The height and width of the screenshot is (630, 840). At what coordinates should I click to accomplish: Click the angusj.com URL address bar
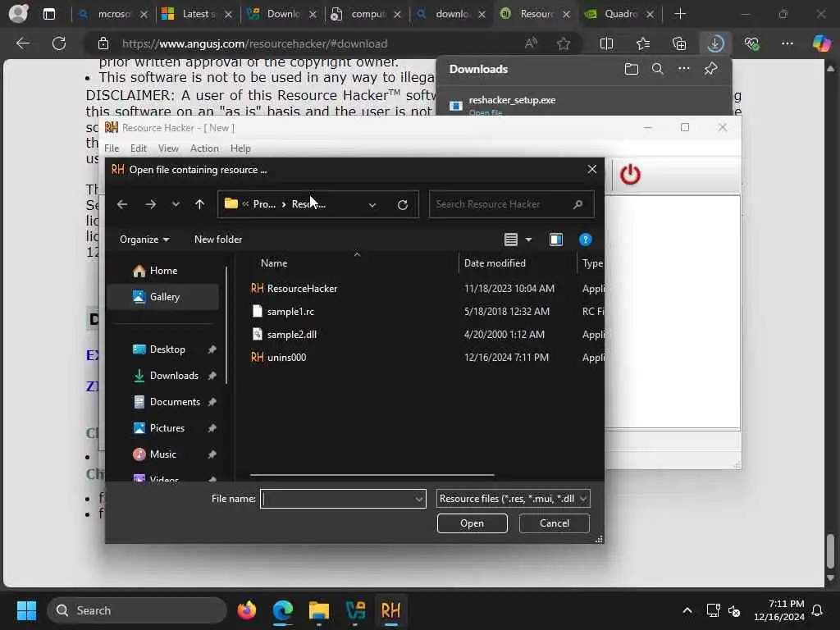click(x=254, y=44)
